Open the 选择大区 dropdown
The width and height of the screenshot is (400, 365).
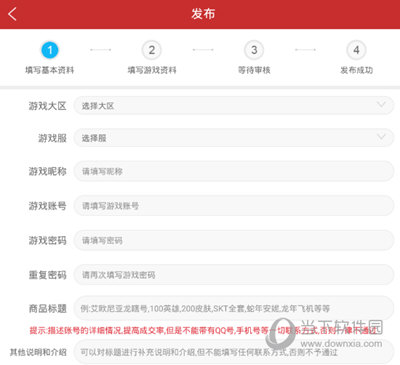pyautogui.click(x=234, y=106)
